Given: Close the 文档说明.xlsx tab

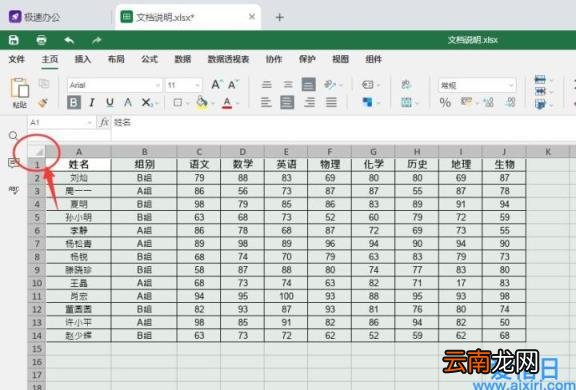Looking at the screenshot, I should (x=252, y=17).
